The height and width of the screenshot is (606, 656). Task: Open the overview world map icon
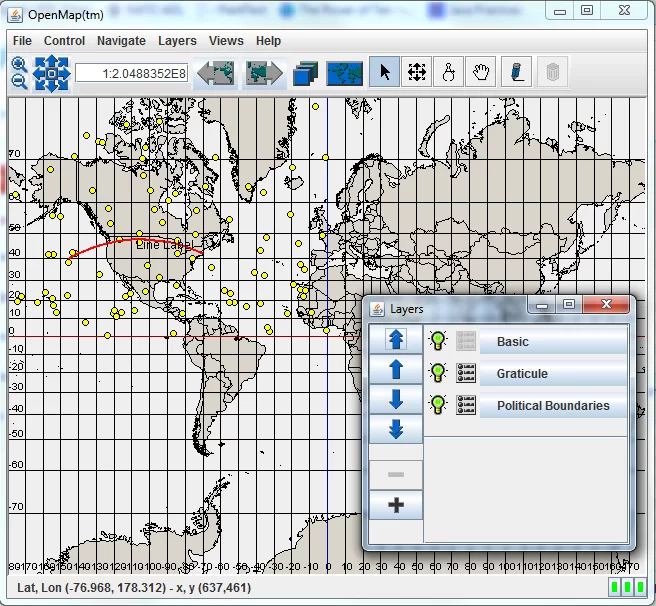point(344,74)
